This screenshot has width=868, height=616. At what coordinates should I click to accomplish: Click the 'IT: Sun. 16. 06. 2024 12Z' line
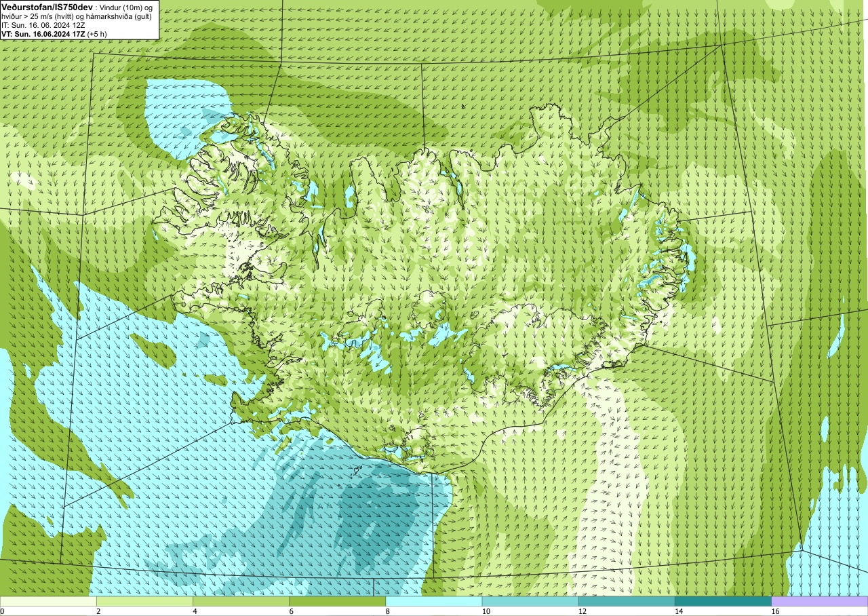[43, 25]
